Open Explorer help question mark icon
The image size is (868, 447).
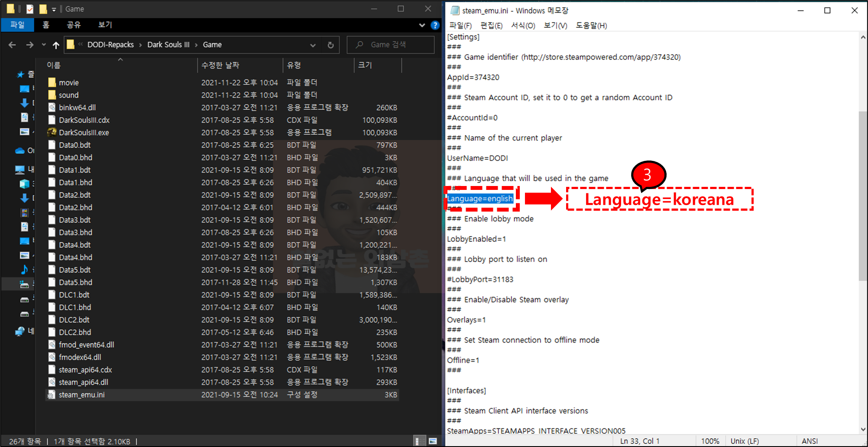pos(435,25)
